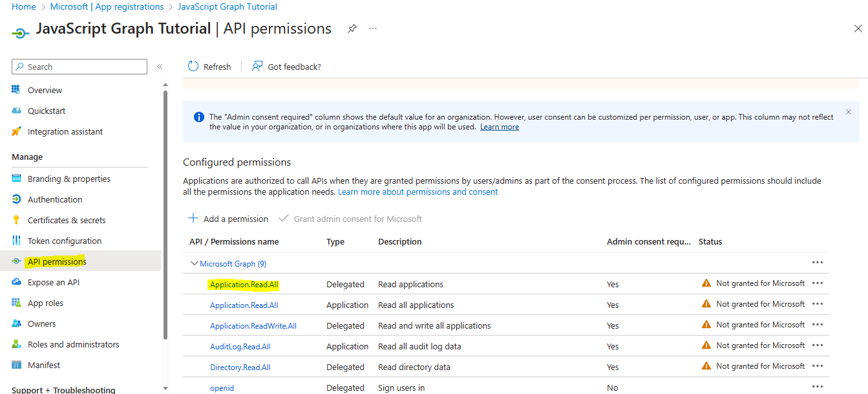
Task: Click the Quickstart cloud icon
Action: click(x=17, y=111)
